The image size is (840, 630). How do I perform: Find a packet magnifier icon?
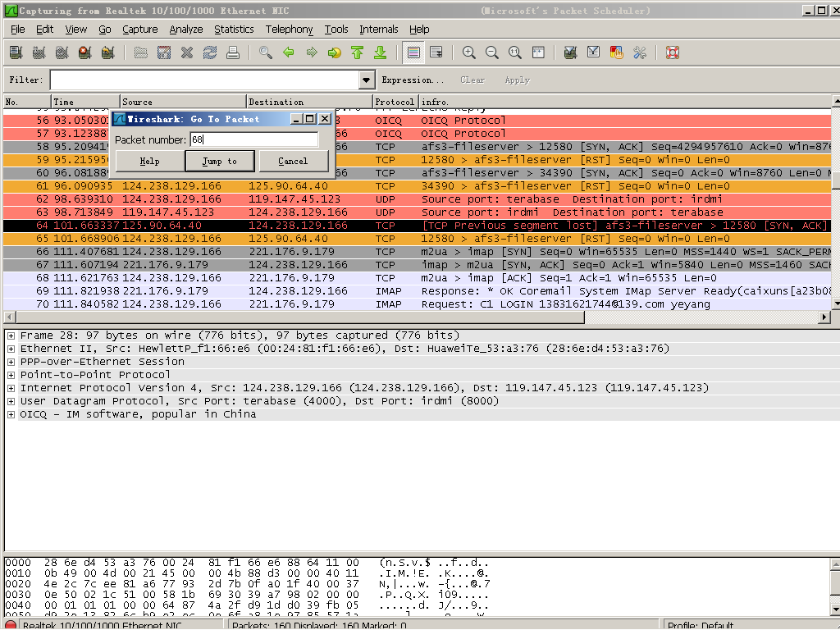[x=266, y=52]
